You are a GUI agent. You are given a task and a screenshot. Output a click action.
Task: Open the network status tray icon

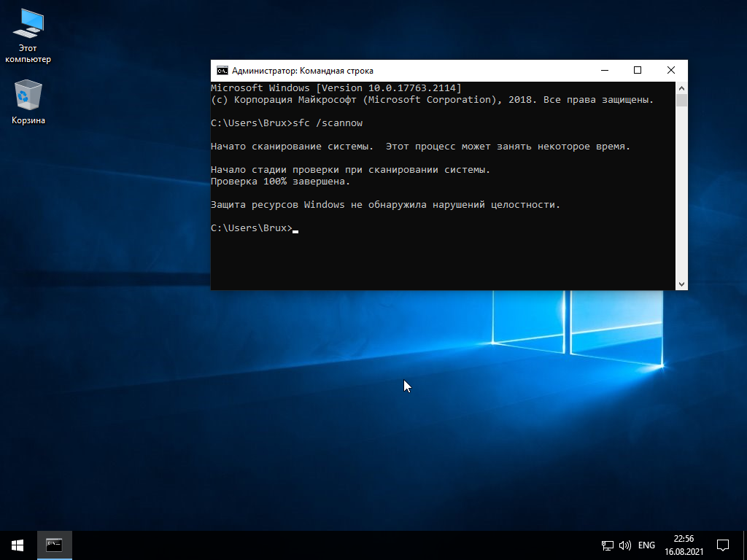coord(607,545)
